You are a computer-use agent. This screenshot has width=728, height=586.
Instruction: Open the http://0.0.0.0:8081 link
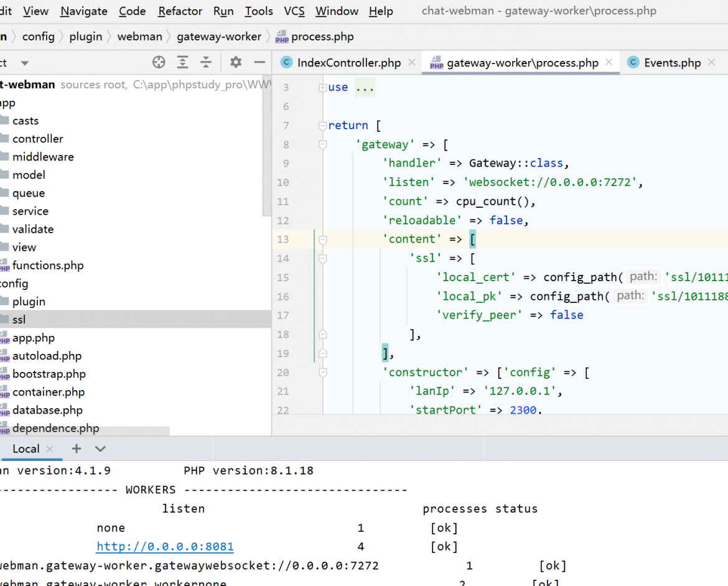click(x=165, y=547)
